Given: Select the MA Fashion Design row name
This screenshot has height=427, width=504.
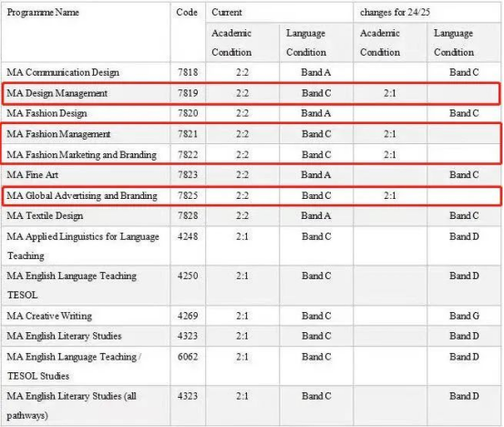Looking at the screenshot, I should click(46, 113).
